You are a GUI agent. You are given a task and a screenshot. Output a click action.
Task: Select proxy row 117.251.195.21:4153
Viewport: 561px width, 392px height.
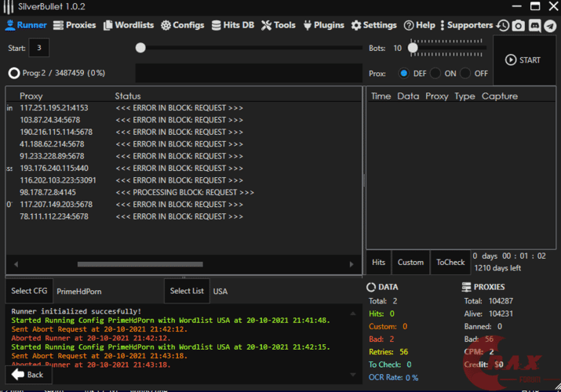[x=183, y=108]
